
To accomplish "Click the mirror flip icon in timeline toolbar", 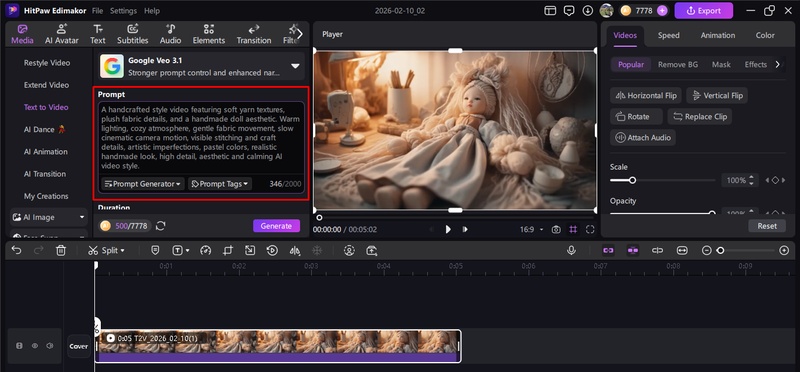I will (x=294, y=251).
